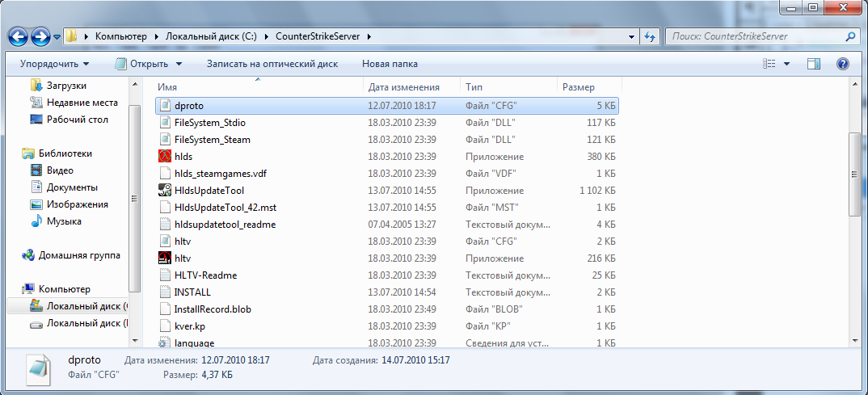The width and height of the screenshot is (868, 395).
Task: Click the hltv application icon
Action: click(164, 258)
